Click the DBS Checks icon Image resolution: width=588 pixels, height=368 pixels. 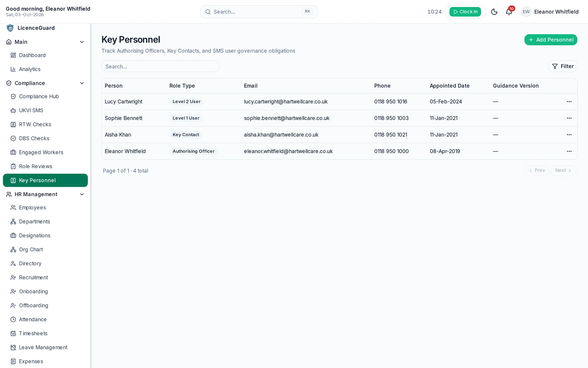[13, 138]
